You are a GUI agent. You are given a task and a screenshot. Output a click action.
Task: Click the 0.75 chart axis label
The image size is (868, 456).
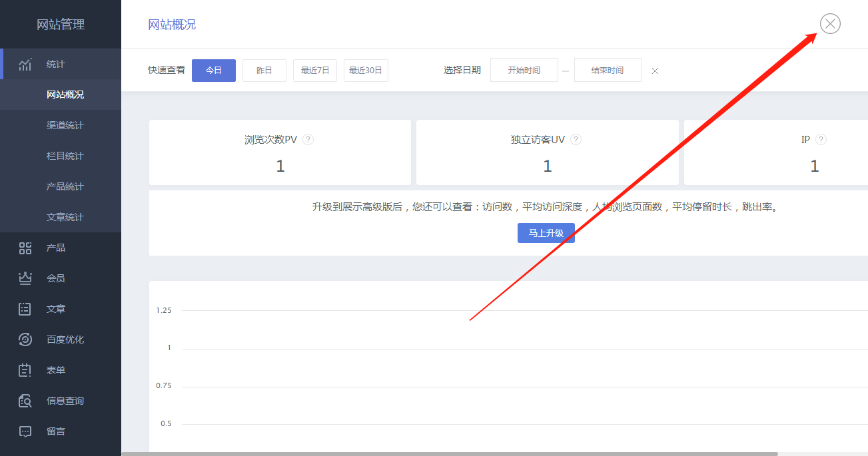click(x=164, y=385)
